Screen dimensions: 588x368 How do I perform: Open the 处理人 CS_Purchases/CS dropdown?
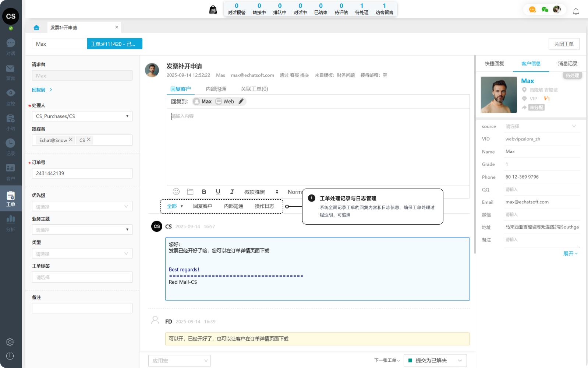coord(82,116)
